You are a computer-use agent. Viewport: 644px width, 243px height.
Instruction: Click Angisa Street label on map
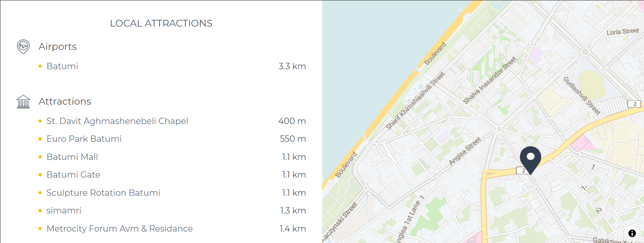(x=465, y=151)
